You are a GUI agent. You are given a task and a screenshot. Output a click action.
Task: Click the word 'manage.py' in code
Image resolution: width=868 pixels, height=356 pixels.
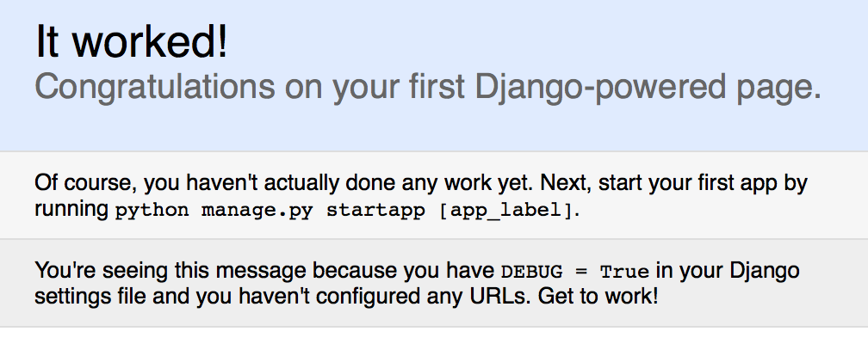pos(257,211)
